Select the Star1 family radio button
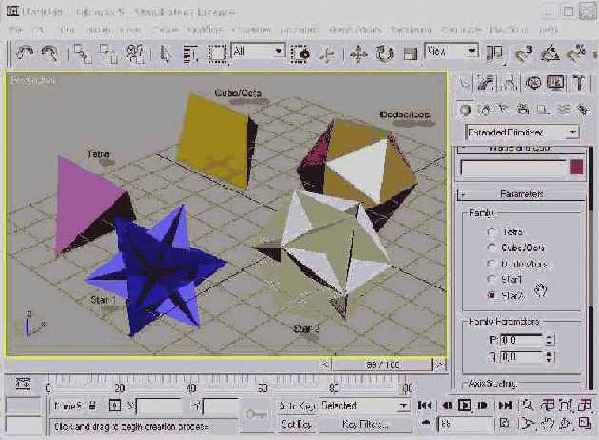This screenshot has height=440, width=599. coord(492,280)
